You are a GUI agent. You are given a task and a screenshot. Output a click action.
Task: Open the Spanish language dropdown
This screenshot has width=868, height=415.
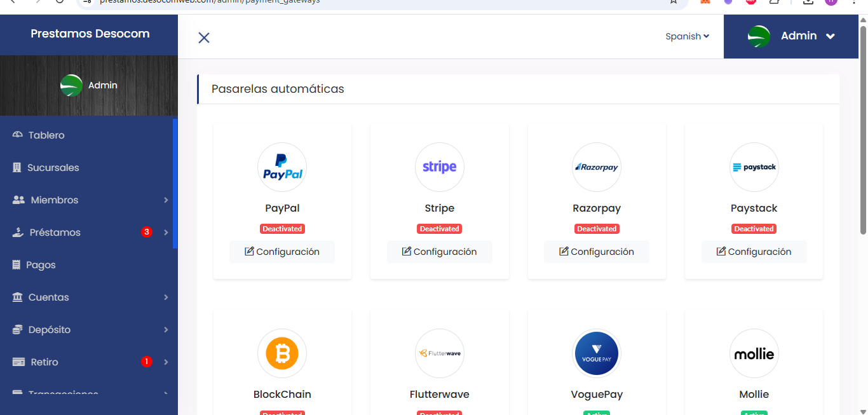687,36
